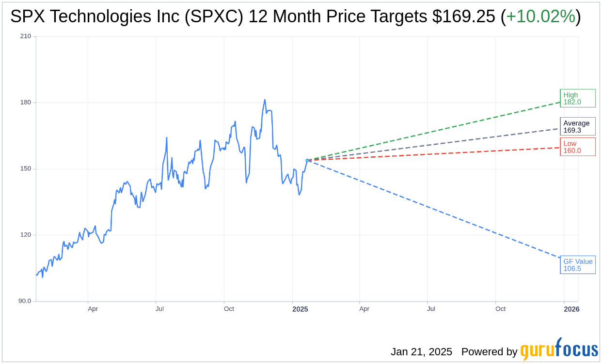Image resolution: width=602 pixels, height=364 pixels.
Task: Click the first Jul label on x-axis
Action: 160,309
